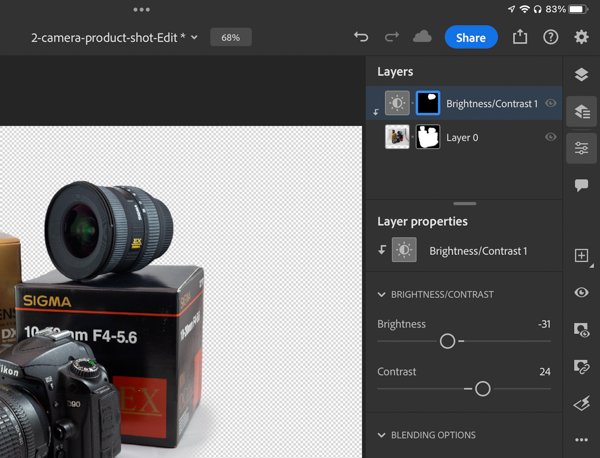Click the Contrast label

396,372
